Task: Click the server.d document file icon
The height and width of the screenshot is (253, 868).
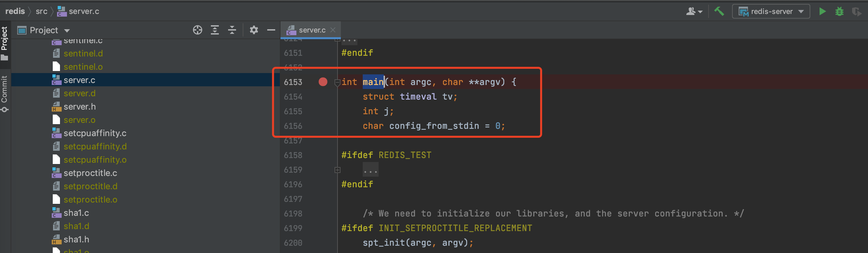Action: (x=56, y=93)
